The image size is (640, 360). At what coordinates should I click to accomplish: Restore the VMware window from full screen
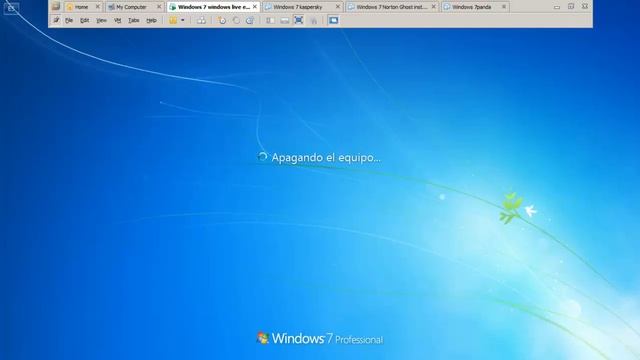571,7
